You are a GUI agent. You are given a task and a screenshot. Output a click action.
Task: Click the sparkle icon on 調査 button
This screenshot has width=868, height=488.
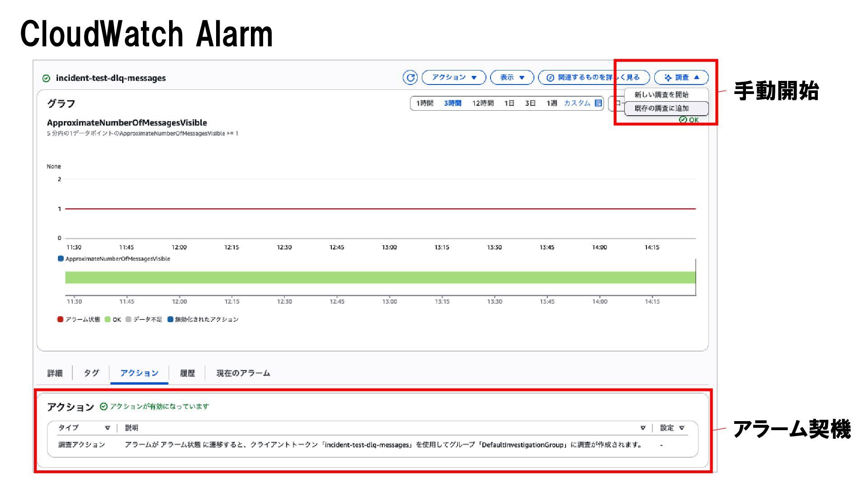[668, 78]
